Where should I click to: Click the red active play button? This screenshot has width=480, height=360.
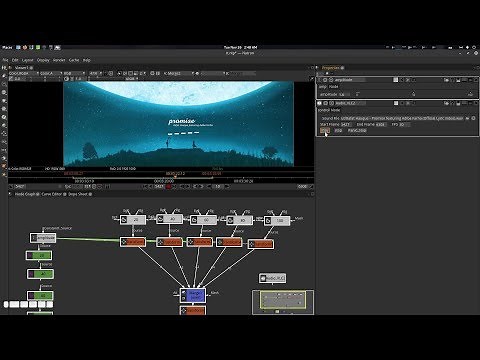pos(168,187)
